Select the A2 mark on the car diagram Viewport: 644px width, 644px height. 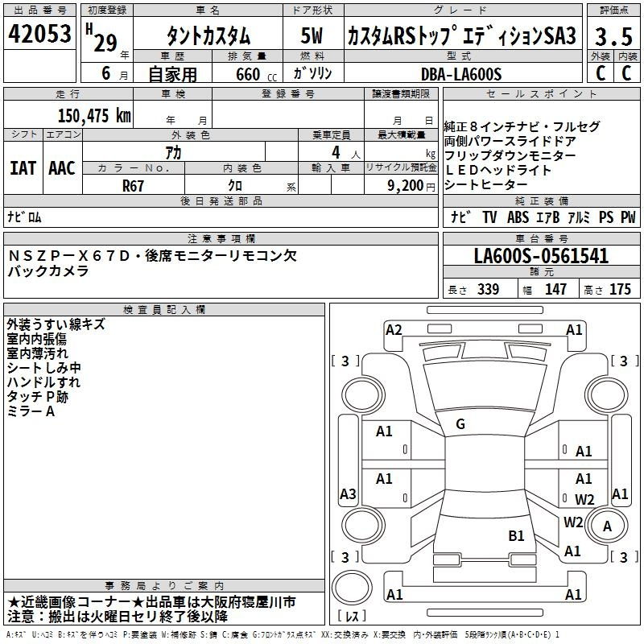click(394, 330)
